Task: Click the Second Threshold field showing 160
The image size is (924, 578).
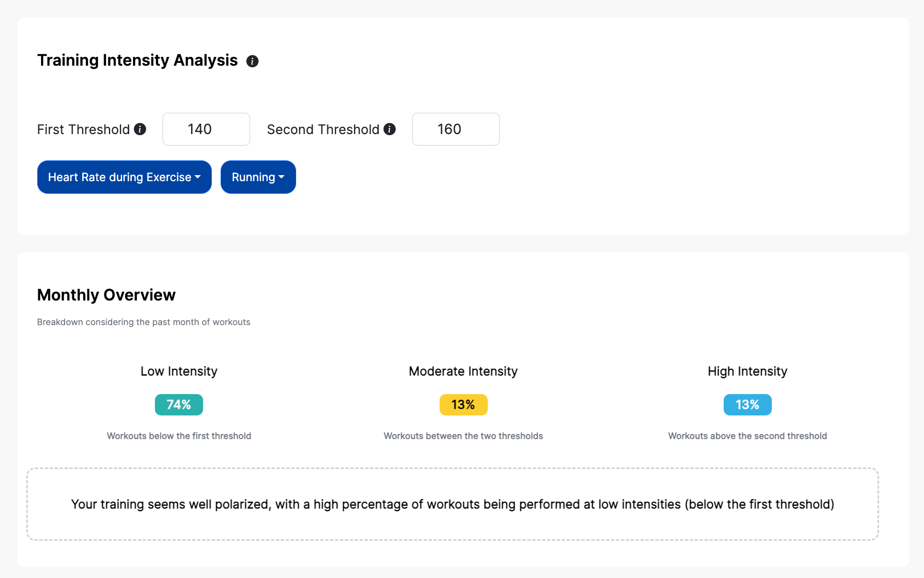Action: tap(455, 129)
